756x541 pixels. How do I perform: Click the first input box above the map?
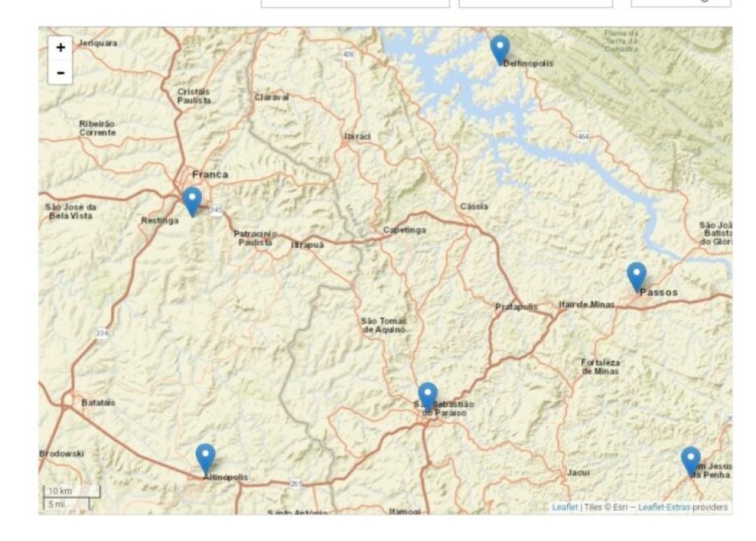coord(355,3)
